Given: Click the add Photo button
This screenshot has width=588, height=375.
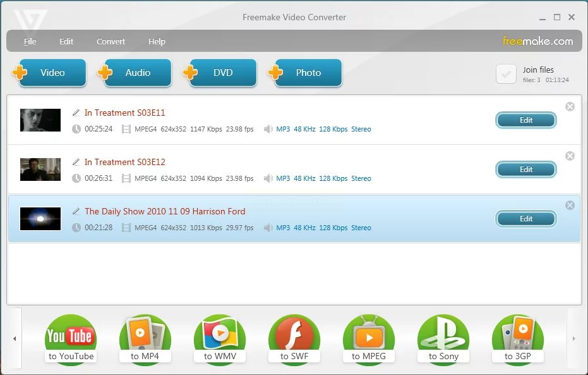Looking at the screenshot, I should tap(306, 73).
